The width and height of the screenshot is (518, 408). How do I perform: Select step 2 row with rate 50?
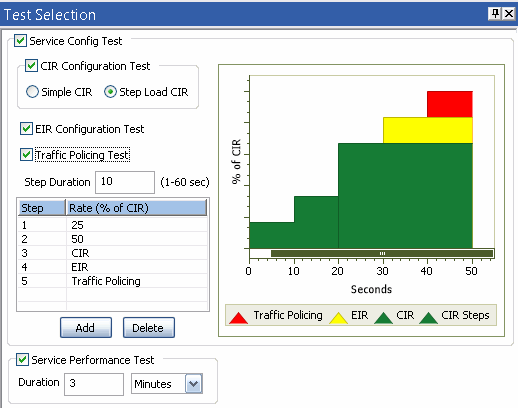tap(112, 239)
